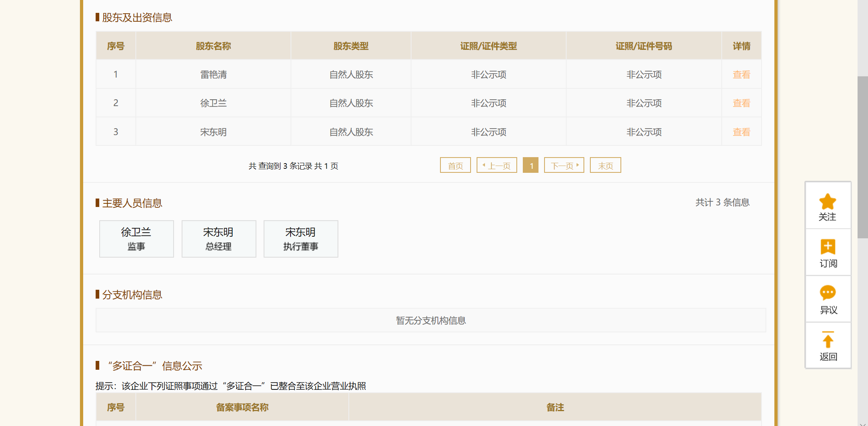Click the 下一页 next page button
Screen dimensions: 868x426
tap(564, 166)
